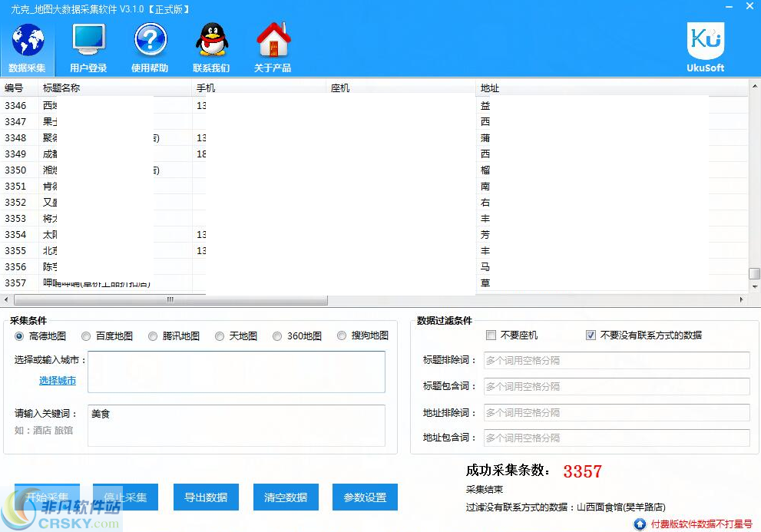
Task: Click the 付费版软件数据不打星号 red notice
Action: pyautogui.click(x=701, y=524)
